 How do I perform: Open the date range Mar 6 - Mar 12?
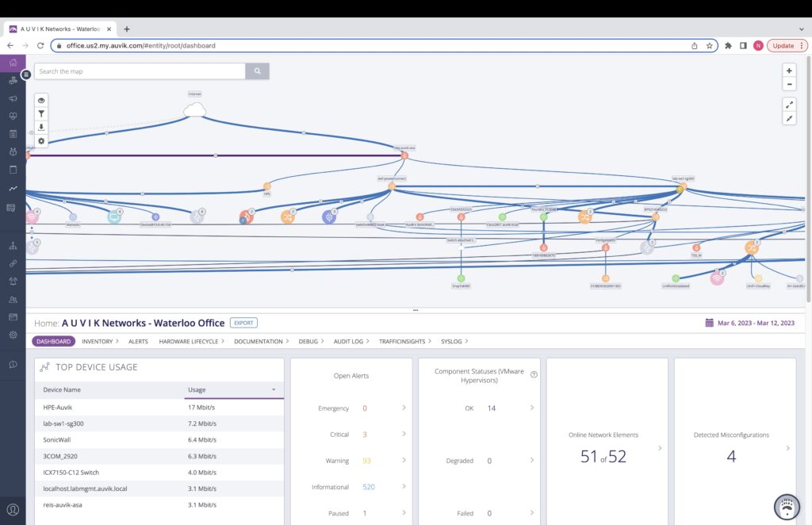pyautogui.click(x=750, y=323)
